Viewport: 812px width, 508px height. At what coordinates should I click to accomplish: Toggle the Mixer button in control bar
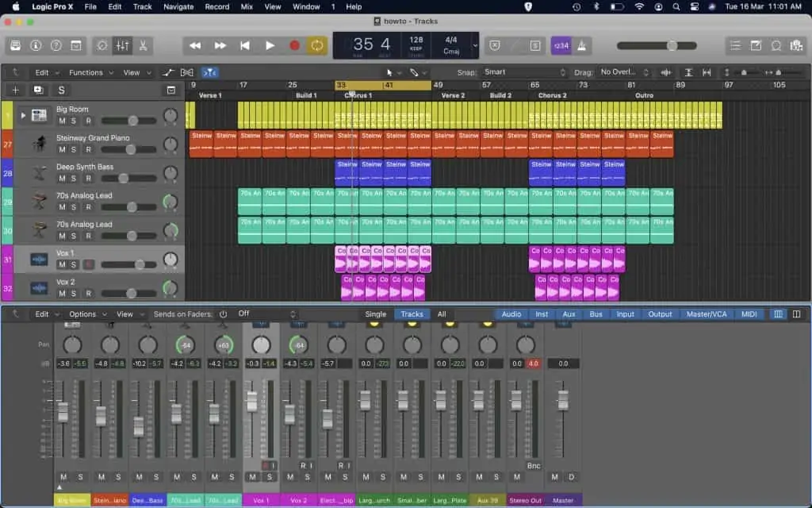tap(122, 45)
